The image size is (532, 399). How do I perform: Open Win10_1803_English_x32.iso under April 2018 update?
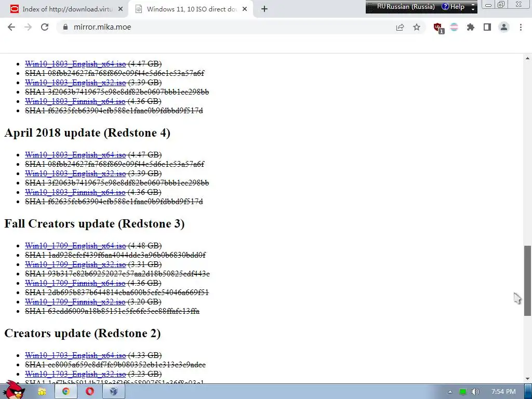click(75, 174)
